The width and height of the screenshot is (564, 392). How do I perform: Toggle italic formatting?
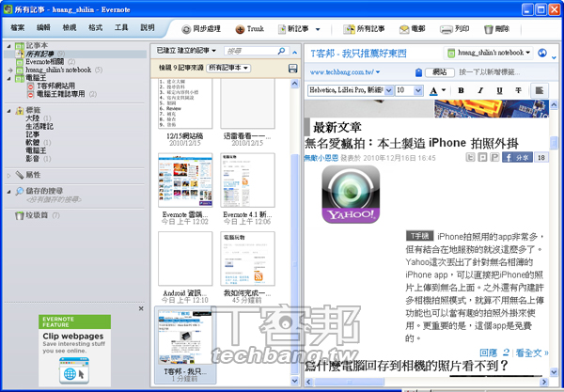480,90
